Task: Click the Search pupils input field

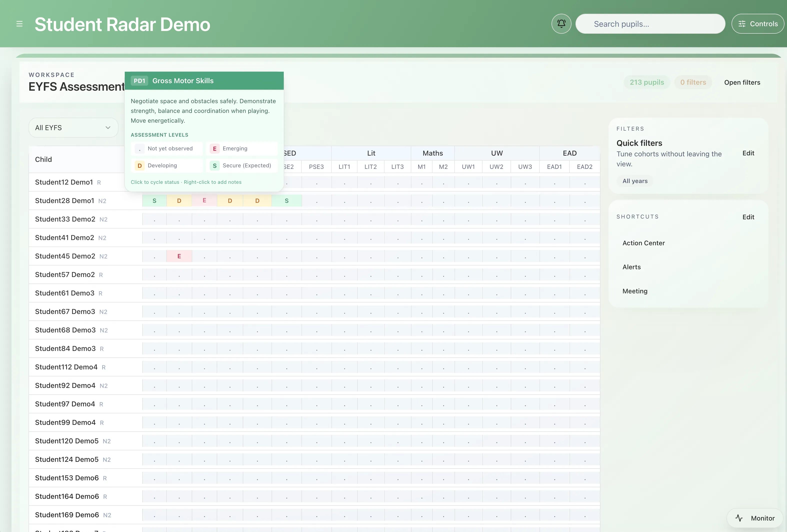Action: pyautogui.click(x=650, y=24)
